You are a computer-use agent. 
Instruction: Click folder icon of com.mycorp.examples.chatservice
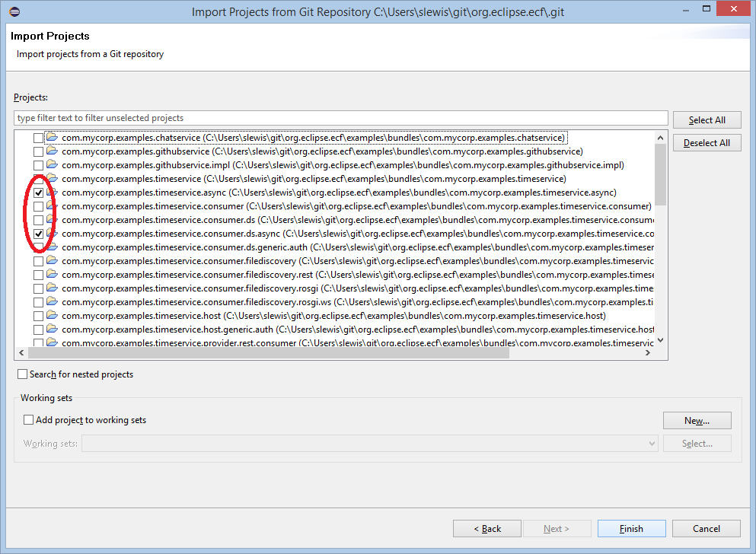pyautogui.click(x=52, y=137)
